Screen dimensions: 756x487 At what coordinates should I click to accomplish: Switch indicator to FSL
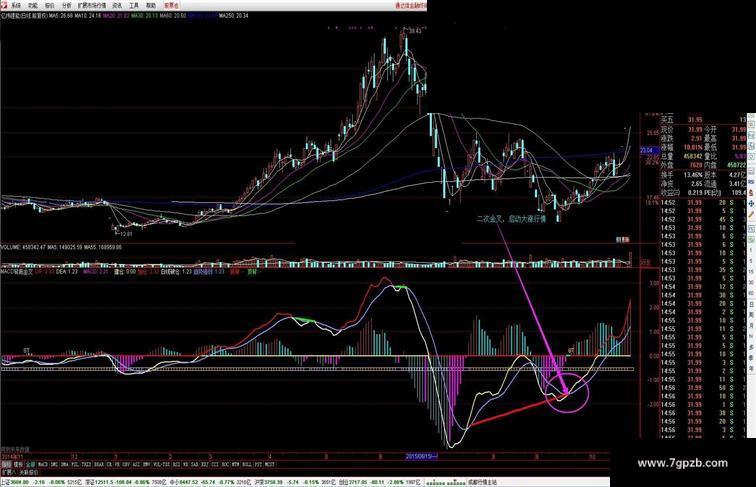coord(75,464)
